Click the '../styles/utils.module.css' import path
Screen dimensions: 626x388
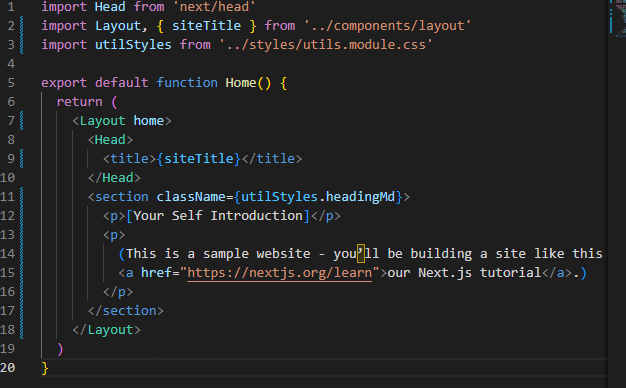pyautogui.click(x=326, y=45)
